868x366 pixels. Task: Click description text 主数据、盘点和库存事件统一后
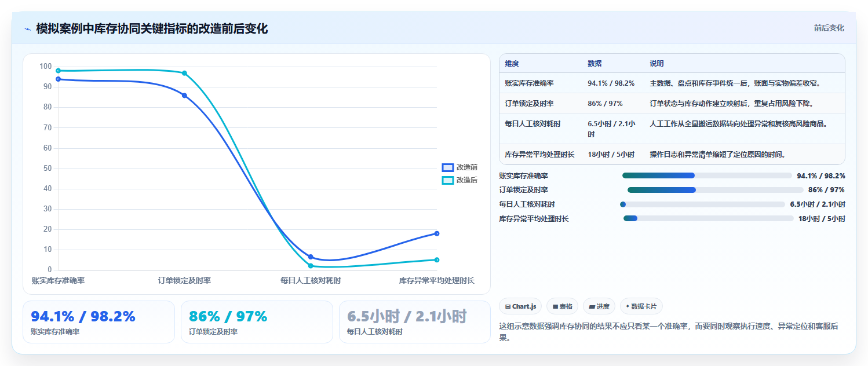[699, 83]
